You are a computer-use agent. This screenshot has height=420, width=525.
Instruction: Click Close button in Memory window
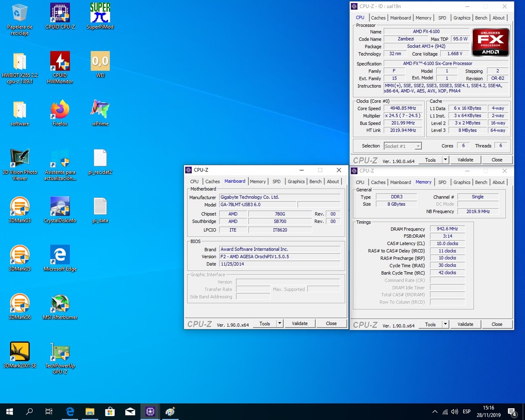[497, 324]
